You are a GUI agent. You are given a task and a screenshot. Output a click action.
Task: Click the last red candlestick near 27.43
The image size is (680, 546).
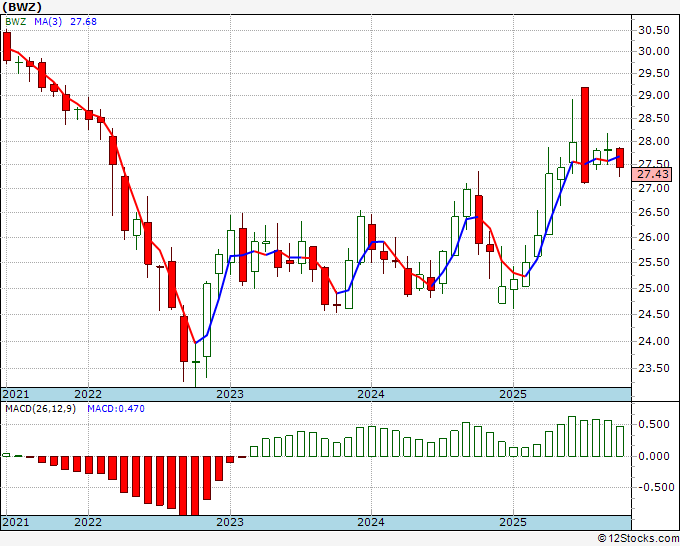[x=620, y=158]
